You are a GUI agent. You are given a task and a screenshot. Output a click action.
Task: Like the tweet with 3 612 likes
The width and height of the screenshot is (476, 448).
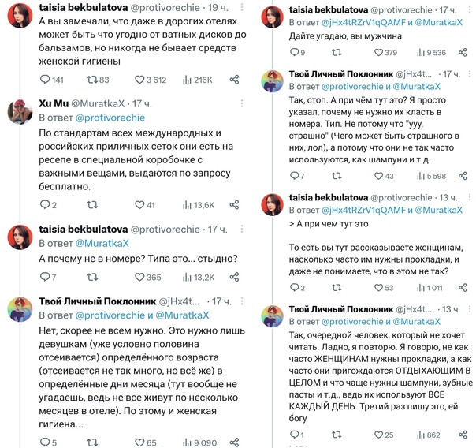[x=139, y=80]
